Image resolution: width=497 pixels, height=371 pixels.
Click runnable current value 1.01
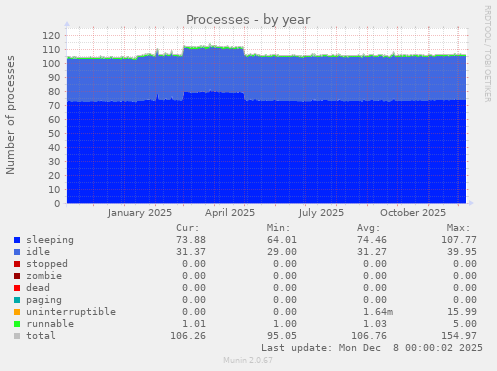(x=194, y=324)
